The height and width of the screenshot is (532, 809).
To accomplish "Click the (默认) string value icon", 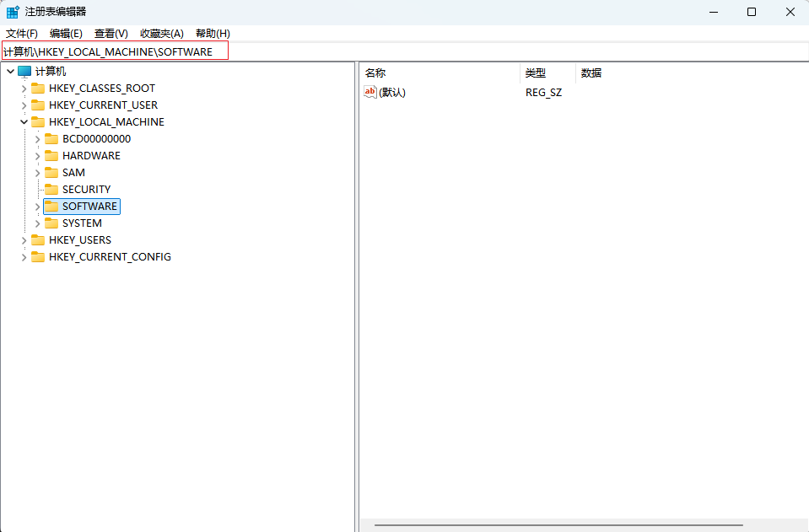I will pos(370,92).
